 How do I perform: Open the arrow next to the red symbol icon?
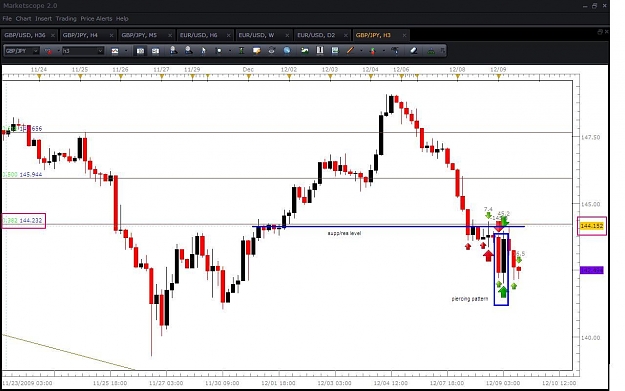tap(58, 51)
